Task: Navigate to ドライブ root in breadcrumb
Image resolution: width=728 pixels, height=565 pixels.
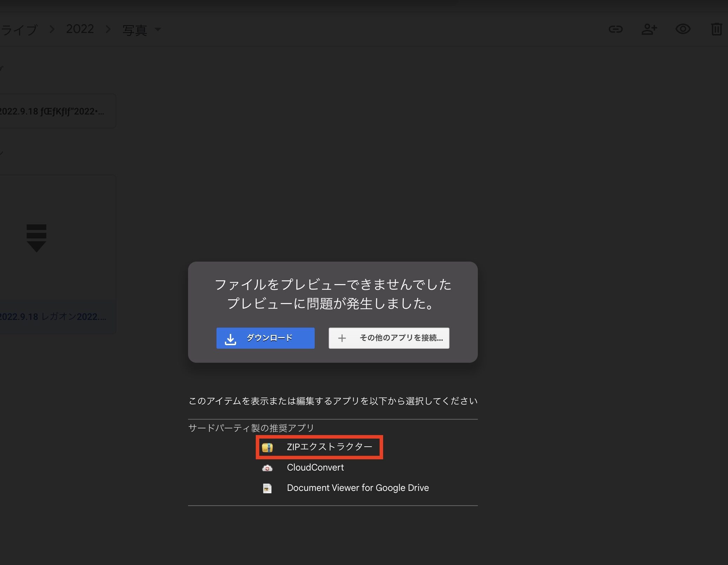Action: click(x=19, y=29)
